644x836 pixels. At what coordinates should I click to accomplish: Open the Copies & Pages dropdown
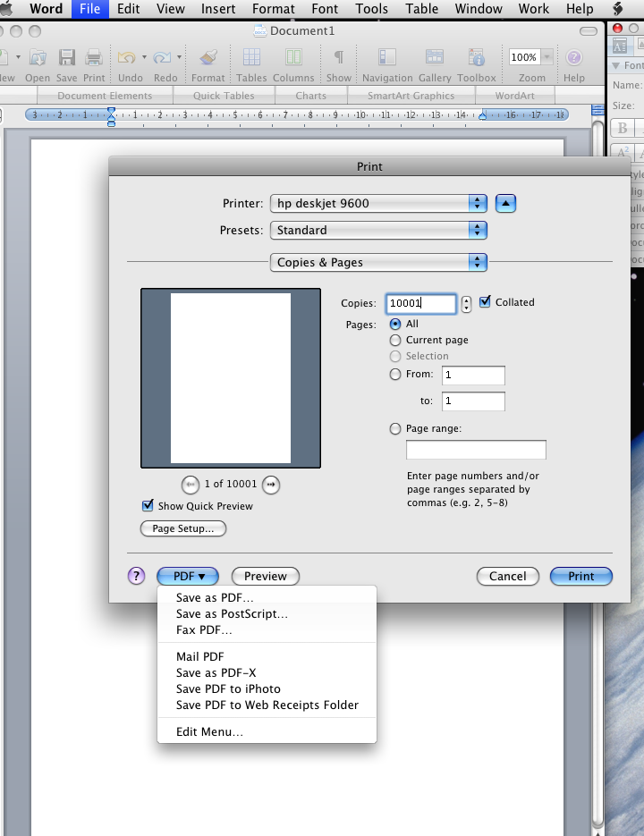379,262
